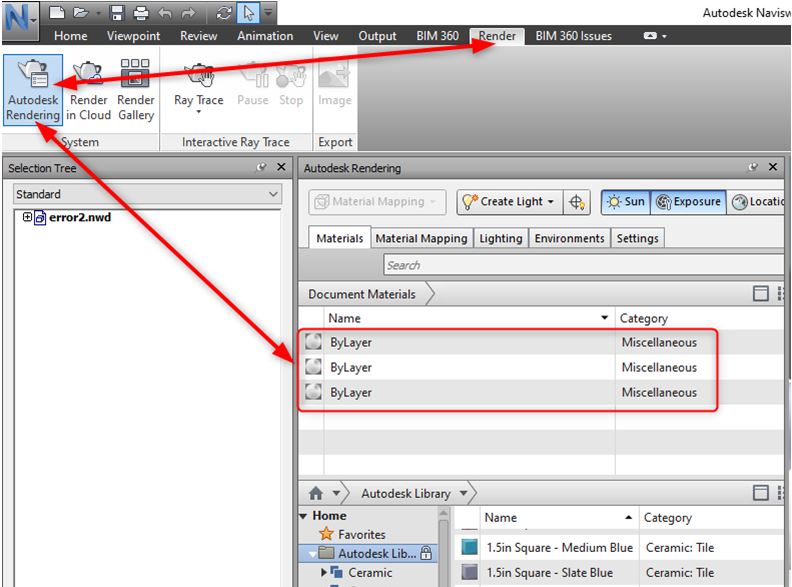Switch to the Environments tab
This screenshot has height=587, width=792.
(569, 238)
